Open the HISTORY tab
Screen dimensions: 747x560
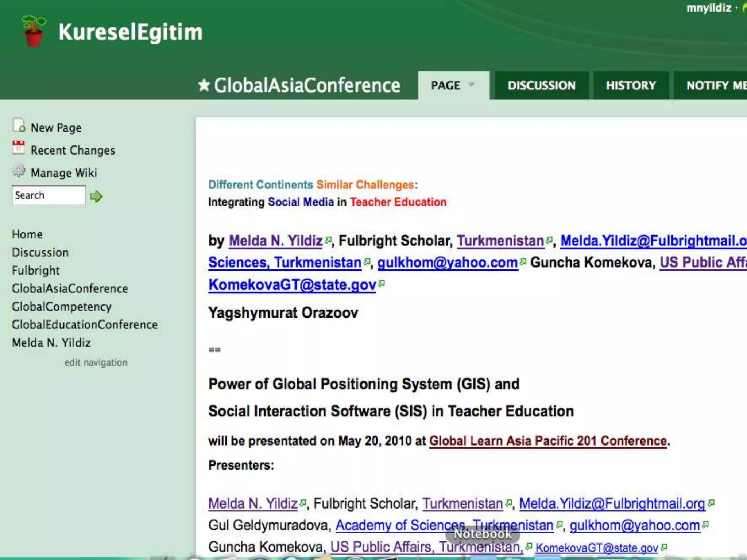pos(631,86)
